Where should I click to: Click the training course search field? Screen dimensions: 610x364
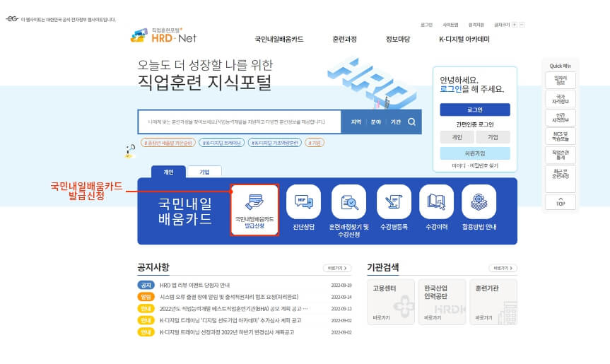[x=240, y=122]
